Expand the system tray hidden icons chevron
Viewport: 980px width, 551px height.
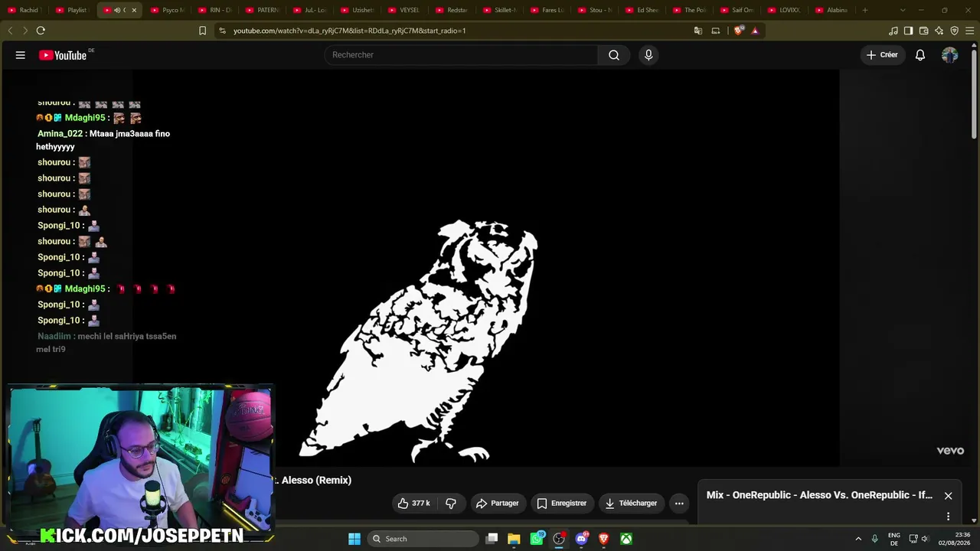pyautogui.click(x=858, y=539)
